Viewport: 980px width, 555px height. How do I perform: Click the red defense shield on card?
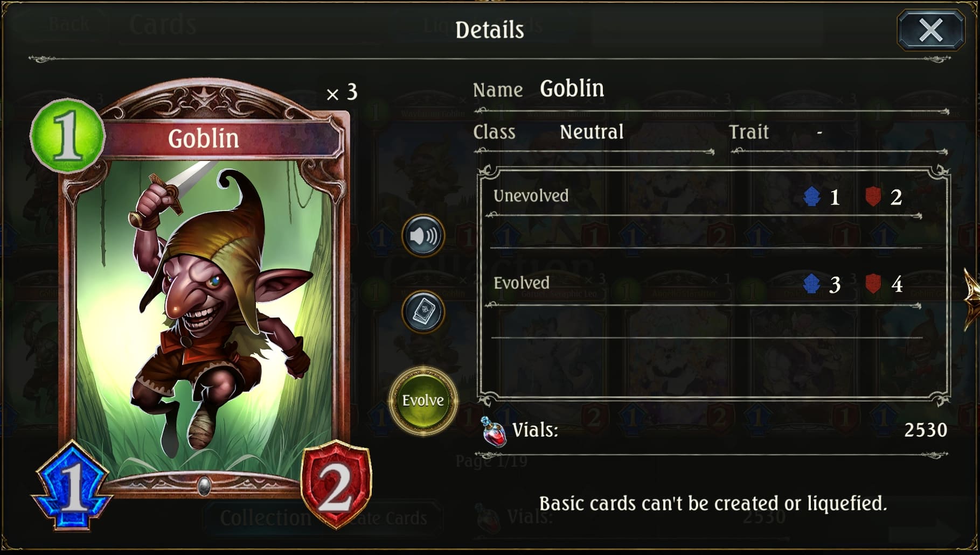(336, 484)
